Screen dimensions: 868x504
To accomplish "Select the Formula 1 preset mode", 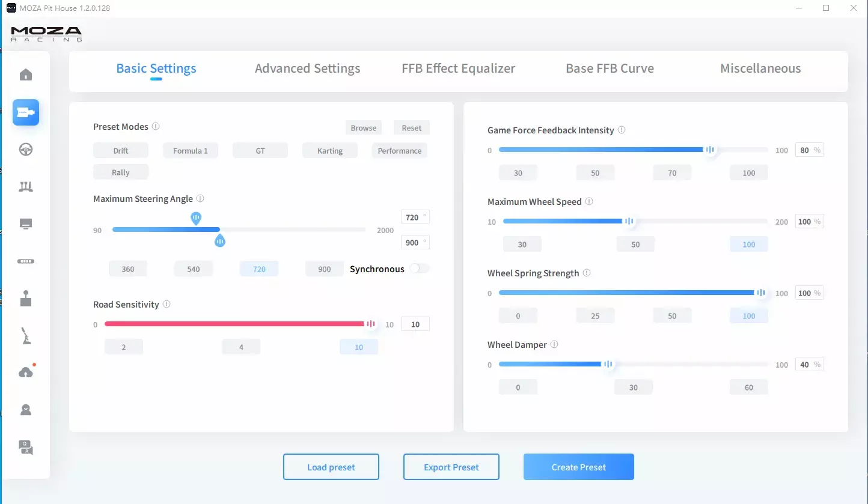I will 191,151.
